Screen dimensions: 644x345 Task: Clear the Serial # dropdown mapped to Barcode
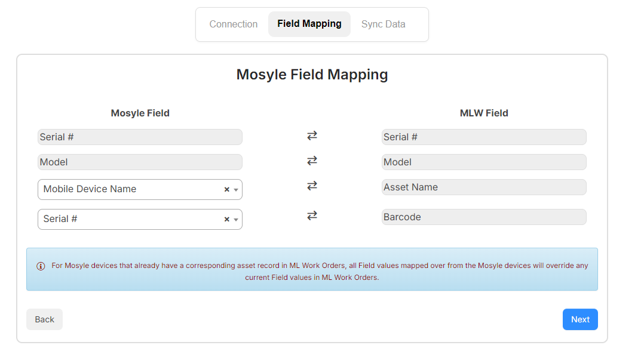coord(227,220)
